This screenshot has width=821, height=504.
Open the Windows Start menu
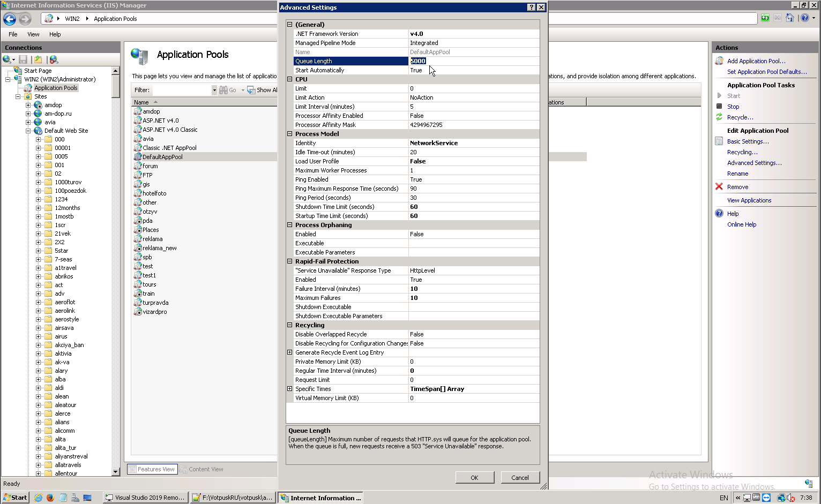15,498
